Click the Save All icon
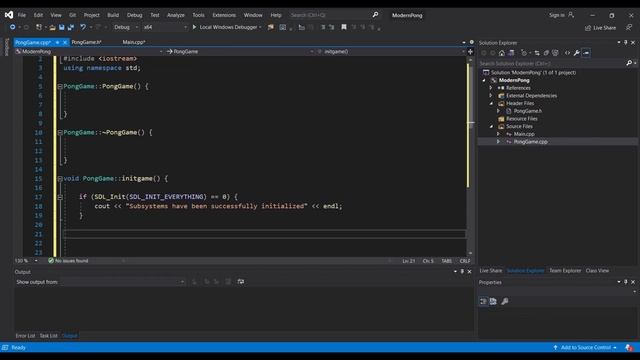 (71, 27)
